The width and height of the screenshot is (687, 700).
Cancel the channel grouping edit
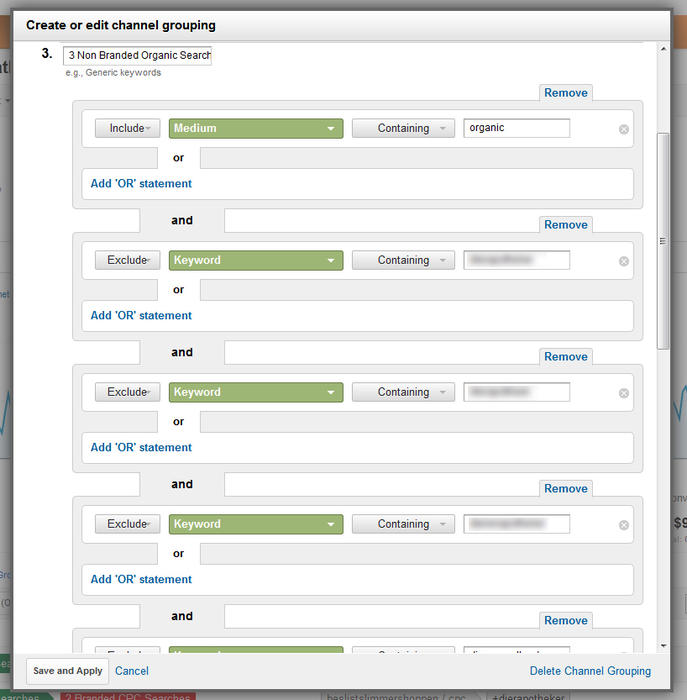[x=132, y=671]
